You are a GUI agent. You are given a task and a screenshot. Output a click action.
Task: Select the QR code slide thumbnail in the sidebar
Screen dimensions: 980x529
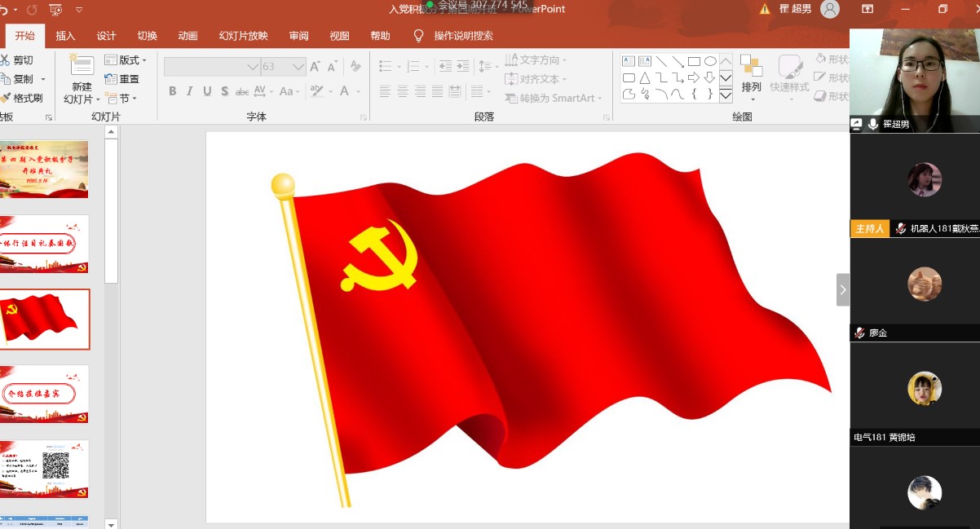[x=45, y=469]
